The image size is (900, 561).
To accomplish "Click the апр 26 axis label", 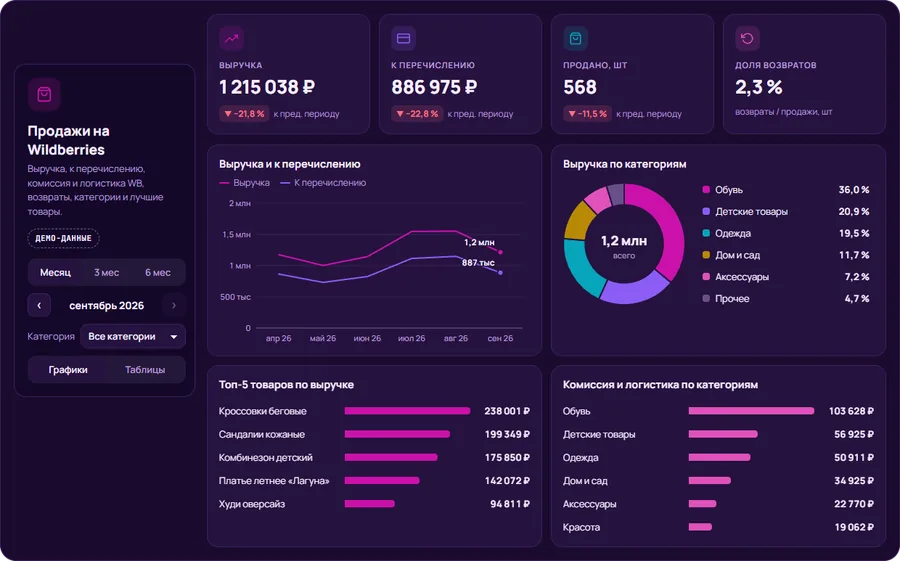I will click(278, 338).
